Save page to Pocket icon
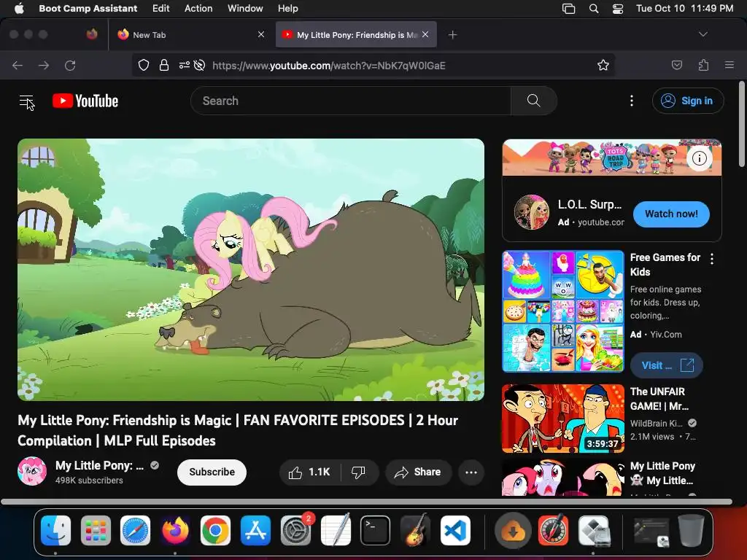The width and height of the screenshot is (747, 560). [676, 65]
